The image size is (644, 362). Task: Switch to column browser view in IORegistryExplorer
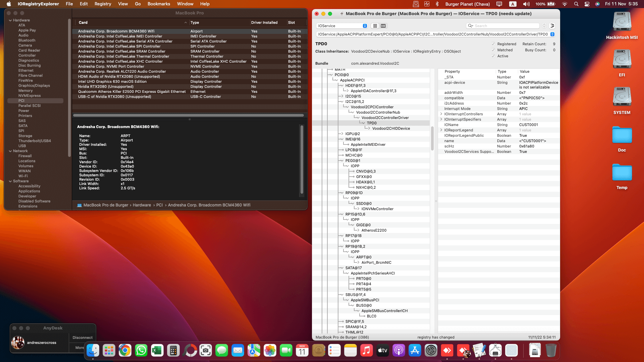point(383,26)
